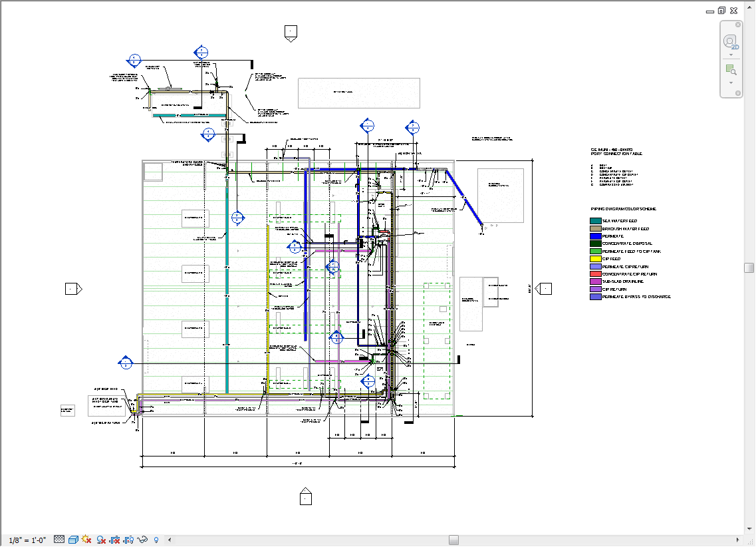Click the Detail Level icon
Image resolution: width=756 pixels, height=547 pixels.
tap(59, 539)
